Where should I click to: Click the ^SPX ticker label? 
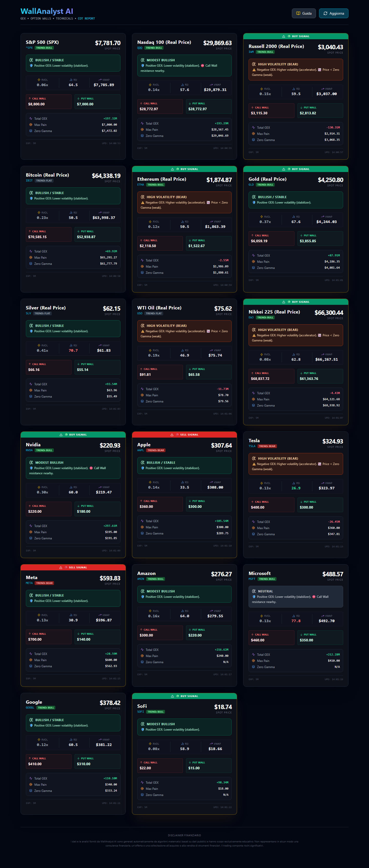click(29, 48)
